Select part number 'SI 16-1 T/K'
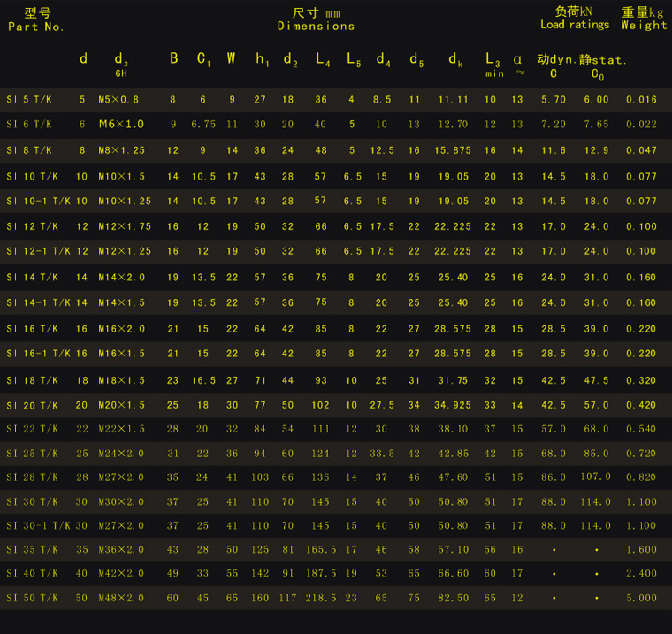Viewport: 672px width, 634px height. [38, 354]
